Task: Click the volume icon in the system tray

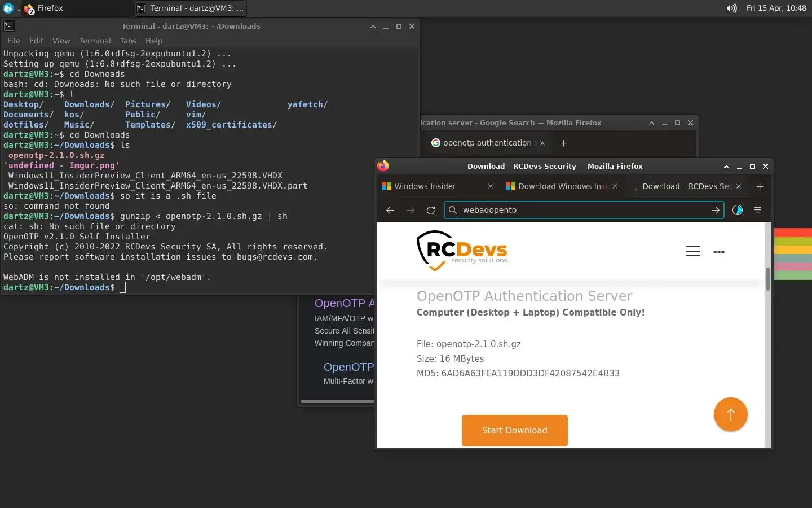Action: (731, 8)
